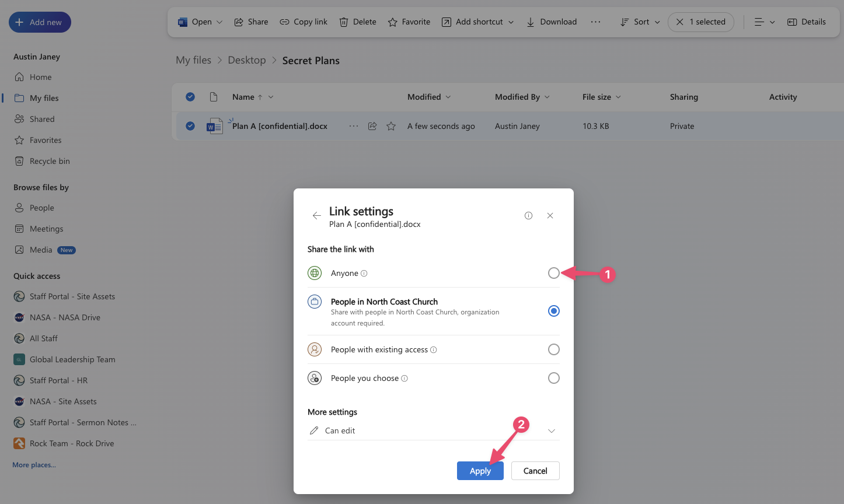This screenshot has height=504, width=844.
Task: Click the Apply button
Action: [480, 471]
